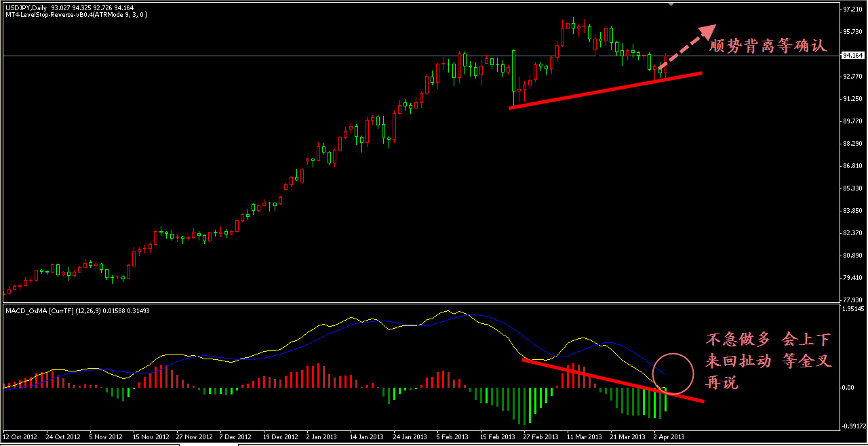Click the chart shift triangle marker at top

point(671,3)
